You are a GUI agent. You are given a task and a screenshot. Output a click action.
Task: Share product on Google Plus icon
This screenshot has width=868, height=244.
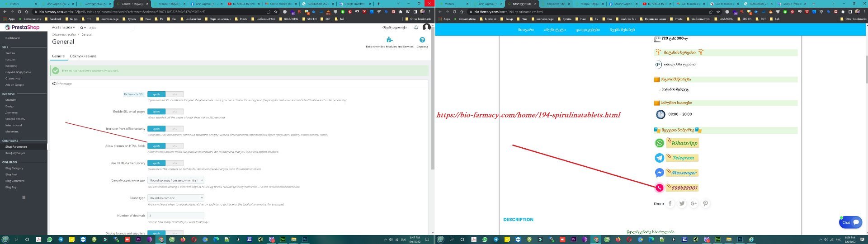click(x=693, y=203)
